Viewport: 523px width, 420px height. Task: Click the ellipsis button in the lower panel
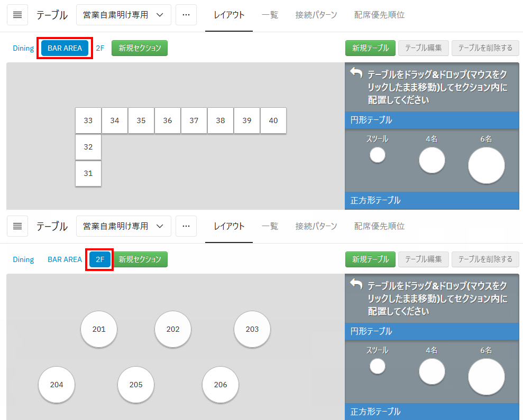tap(186, 226)
